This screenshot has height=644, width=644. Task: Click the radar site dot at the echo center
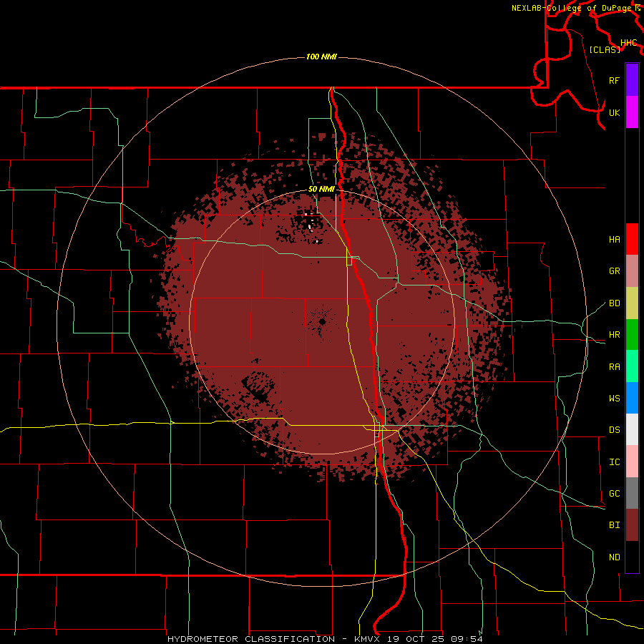point(323,321)
